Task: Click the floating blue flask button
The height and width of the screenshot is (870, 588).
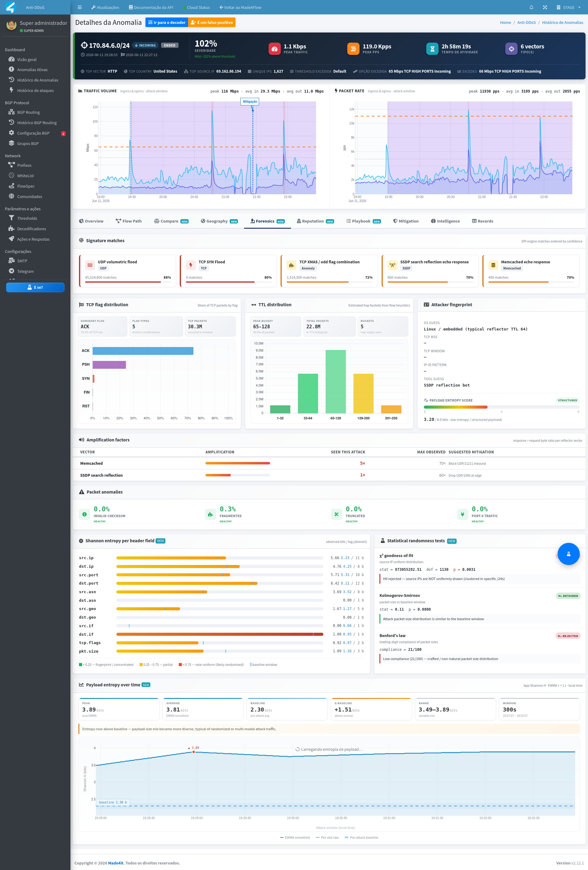Action: pos(568,554)
